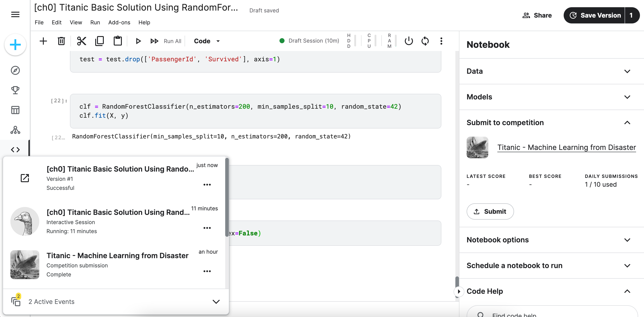
Task: Click the Save Version button
Action: 595,15
